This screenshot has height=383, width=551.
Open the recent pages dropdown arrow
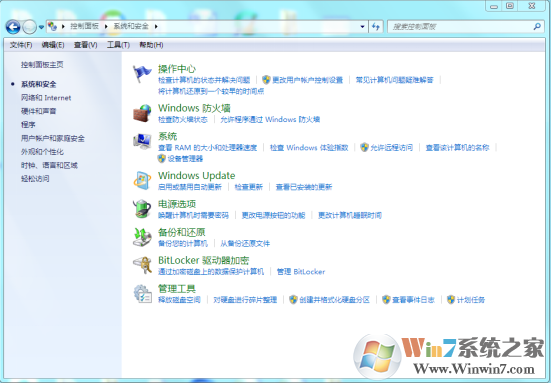(x=41, y=27)
